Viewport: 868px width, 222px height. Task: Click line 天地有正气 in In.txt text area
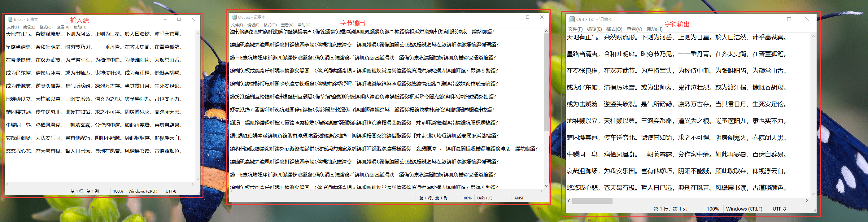click(95, 34)
